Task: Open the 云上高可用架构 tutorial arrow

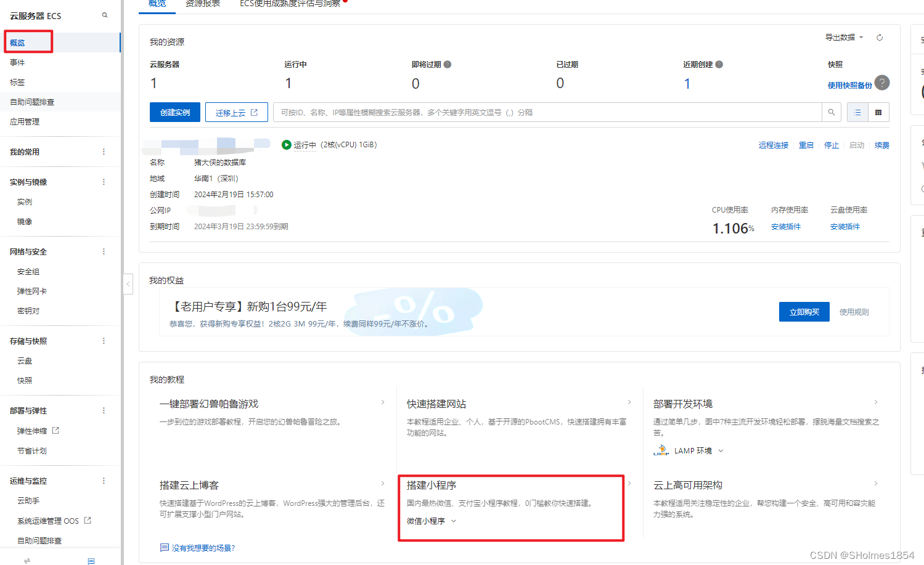Action: coord(876,484)
